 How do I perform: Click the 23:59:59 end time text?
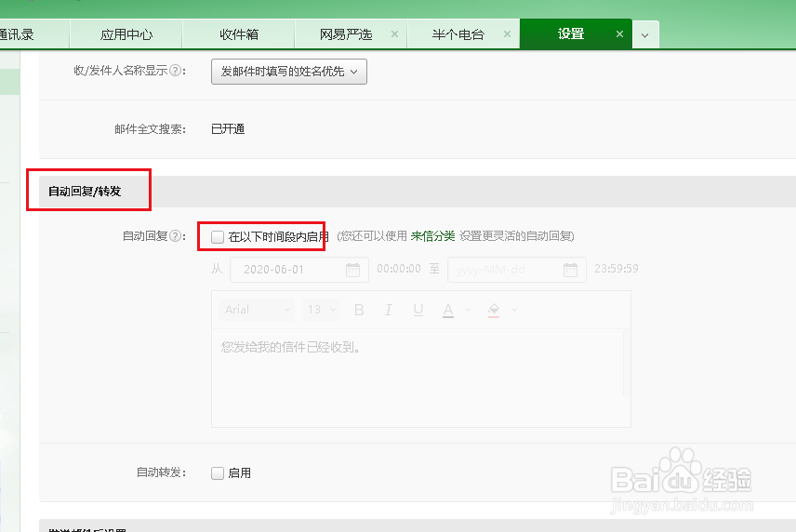click(x=617, y=269)
